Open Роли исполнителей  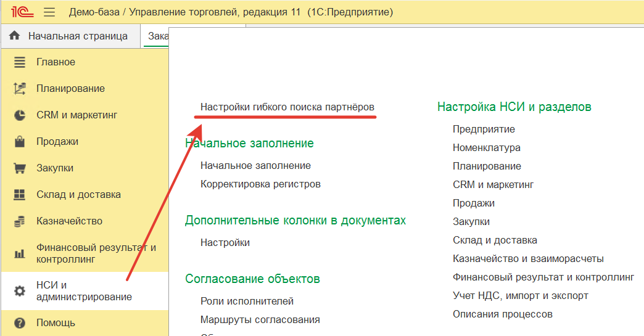(x=247, y=301)
